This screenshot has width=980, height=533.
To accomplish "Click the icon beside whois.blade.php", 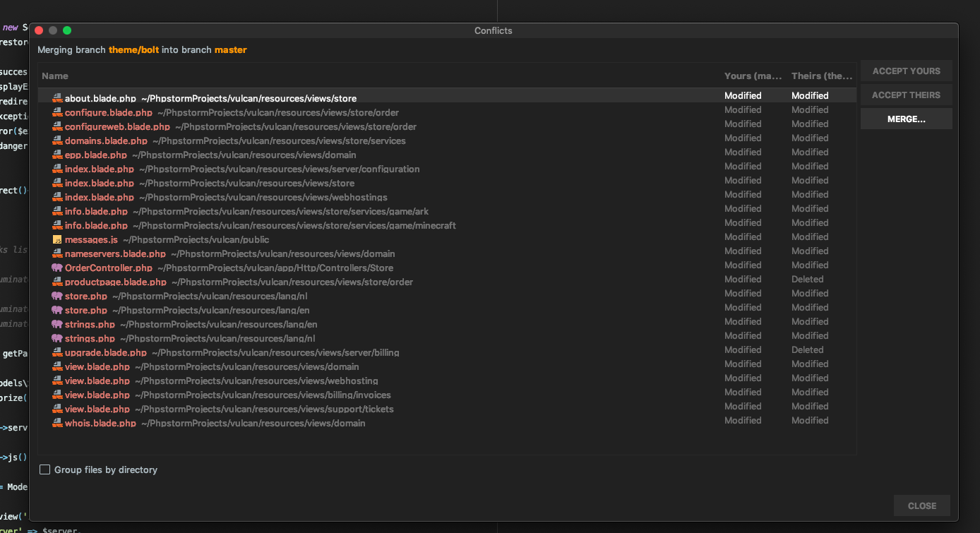I will [x=57, y=423].
